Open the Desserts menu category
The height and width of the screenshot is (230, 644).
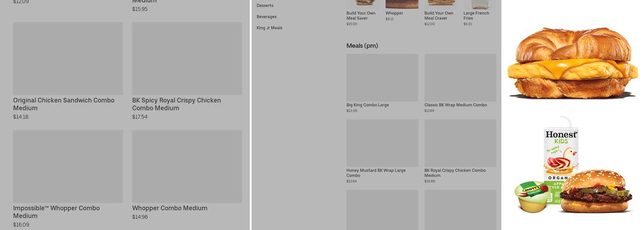click(x=265, y=6)
